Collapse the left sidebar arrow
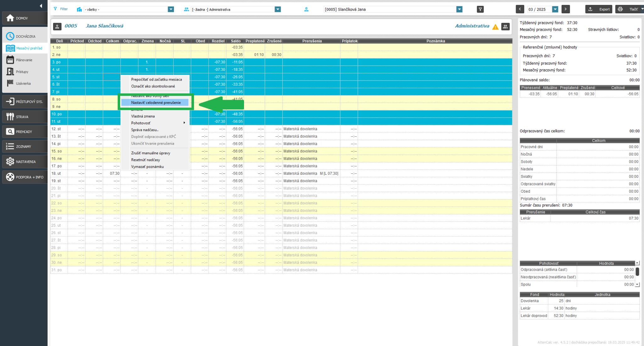Screen dimensions: 644x346 41,6
